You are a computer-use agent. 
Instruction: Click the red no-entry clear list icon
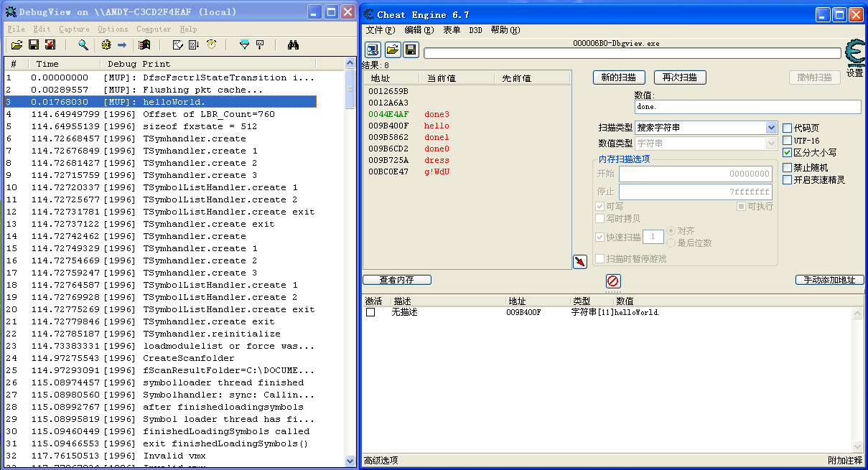click(612, 281)
